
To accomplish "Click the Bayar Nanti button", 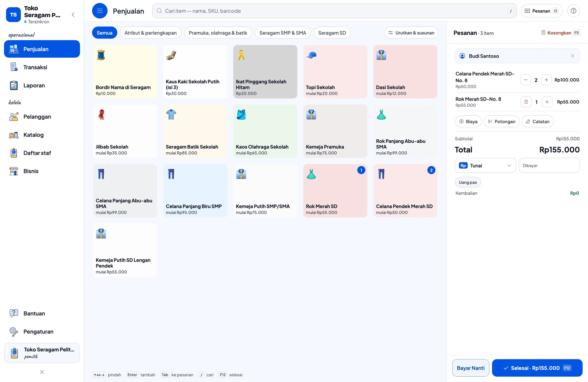I will pos(470,368).
